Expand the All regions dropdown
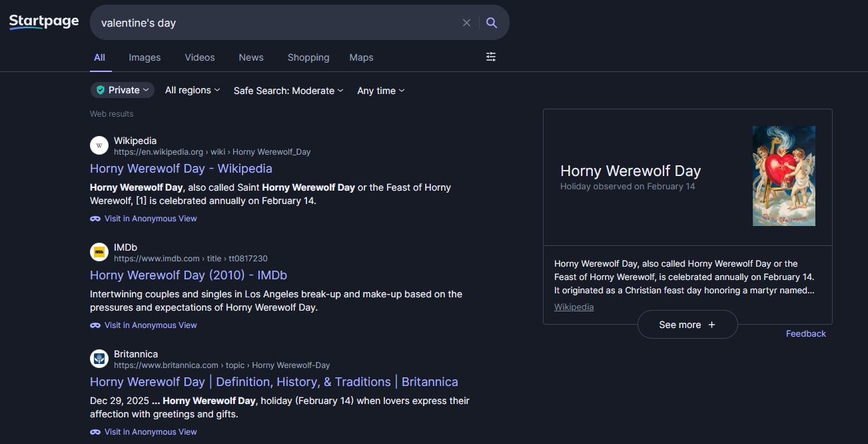This screenshot has height=444, width=868. [193, 90]
